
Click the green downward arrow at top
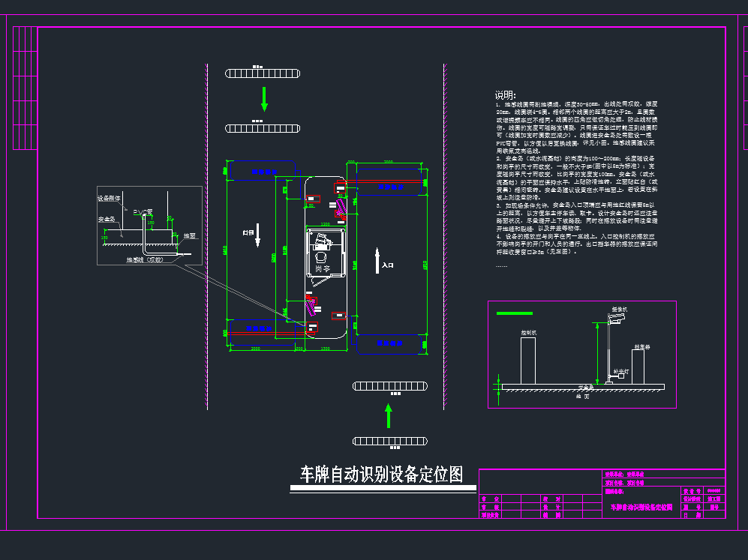click(264, 98)
